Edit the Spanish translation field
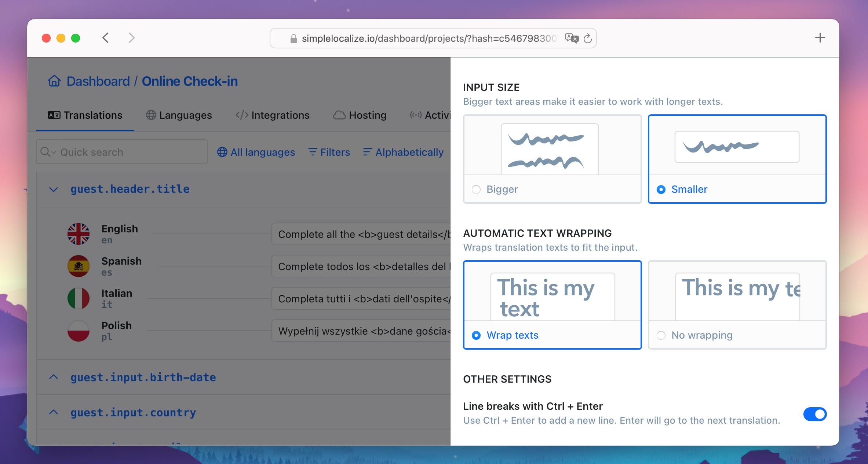This screenshot has height=464, width=868. coord(361,266)
